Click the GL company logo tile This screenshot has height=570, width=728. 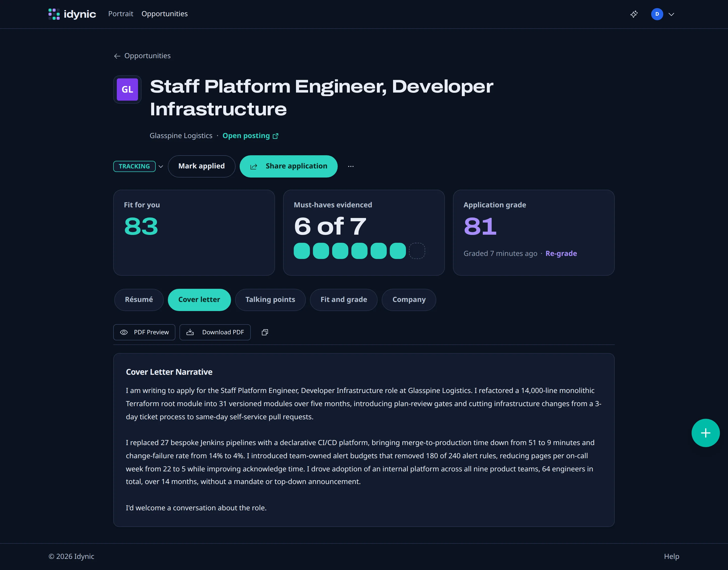point(127,90)
